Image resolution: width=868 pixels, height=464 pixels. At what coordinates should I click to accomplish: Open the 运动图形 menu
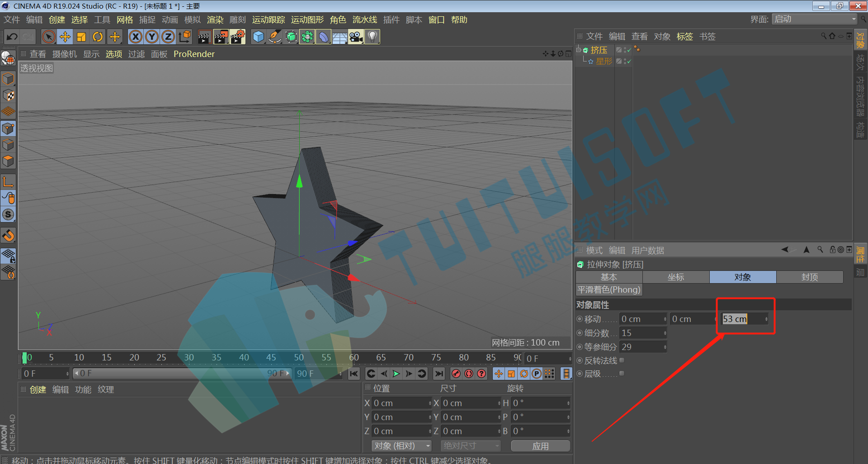(x=307, y=19)
